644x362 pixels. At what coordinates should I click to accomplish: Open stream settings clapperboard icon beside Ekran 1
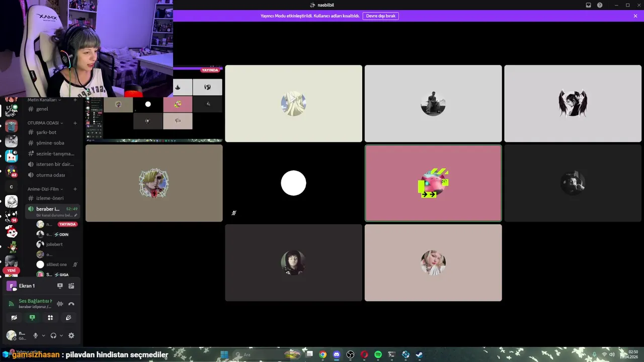71,286
